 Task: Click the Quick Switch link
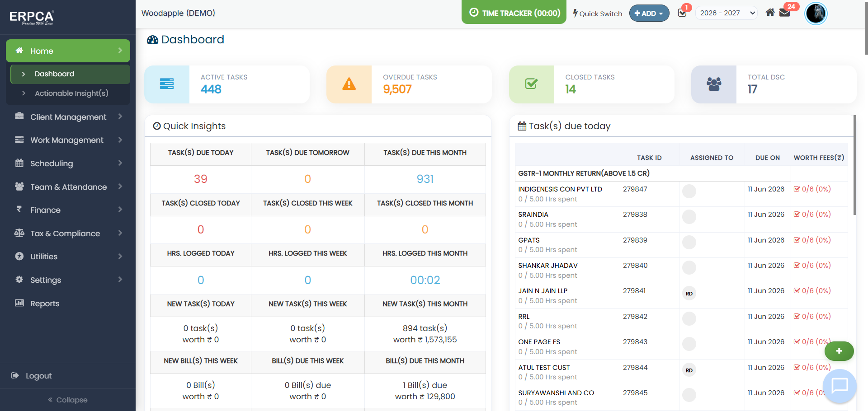click(597, 14)
